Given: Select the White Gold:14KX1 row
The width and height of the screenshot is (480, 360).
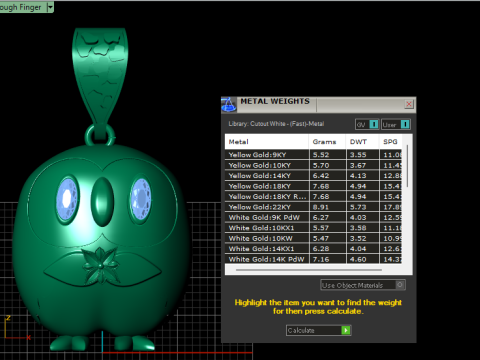Looking at the screenshot, I should (x=313, y=249).
